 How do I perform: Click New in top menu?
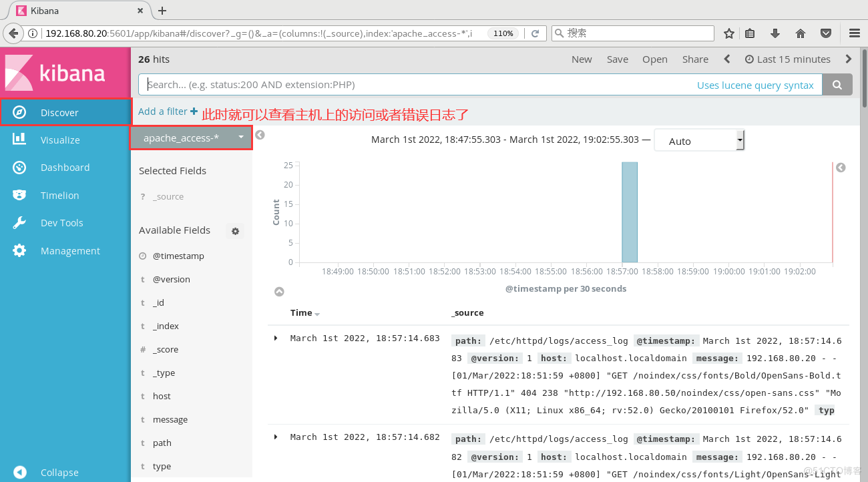coord(582,59)
